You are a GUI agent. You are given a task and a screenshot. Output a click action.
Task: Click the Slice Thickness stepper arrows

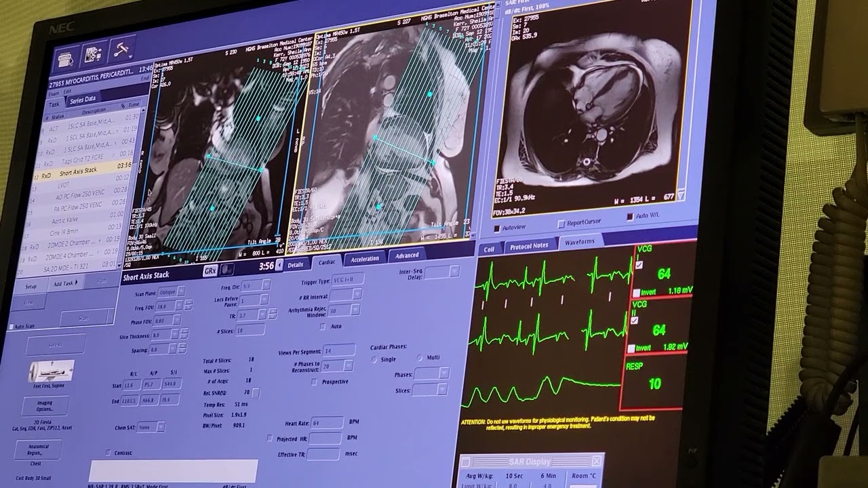[x=185, y=334]
